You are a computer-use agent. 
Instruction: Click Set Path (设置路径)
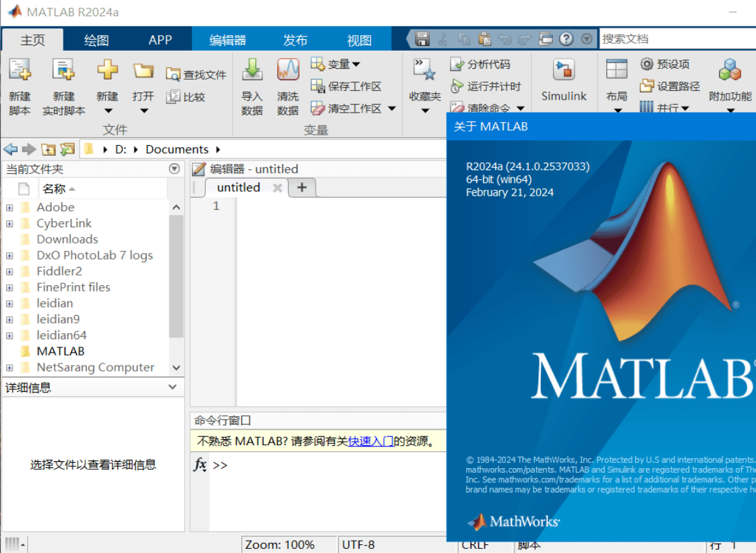[x=670, y=86]
